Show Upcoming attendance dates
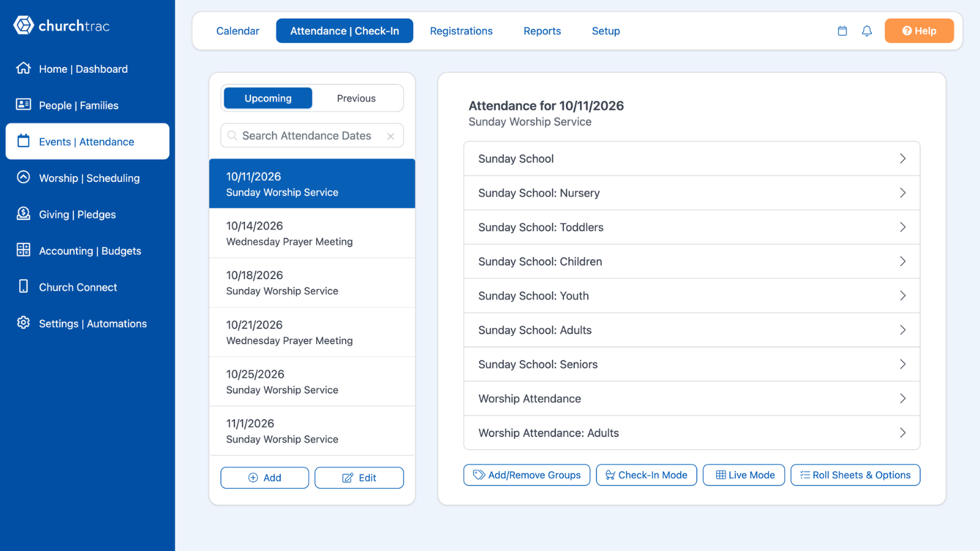The image size is (980, 551). point(268,98)
